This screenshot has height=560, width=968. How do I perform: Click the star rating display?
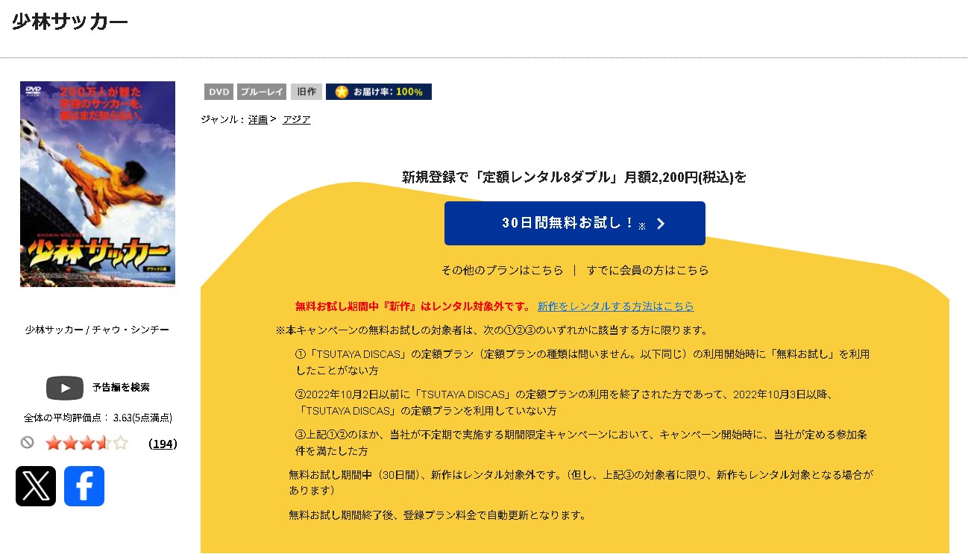(87, 444)
